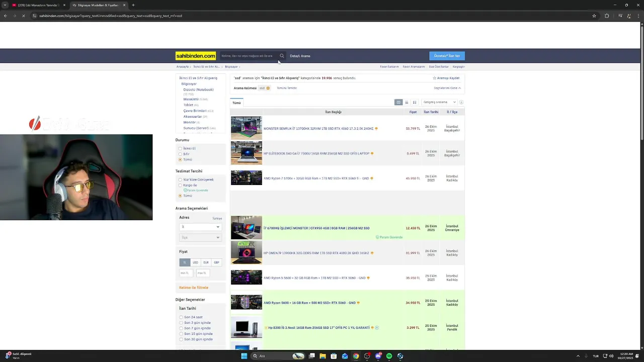Open the Windows Start menu
Screen dimensions: 644x362
pyautogui.click(x=244, y=356)
